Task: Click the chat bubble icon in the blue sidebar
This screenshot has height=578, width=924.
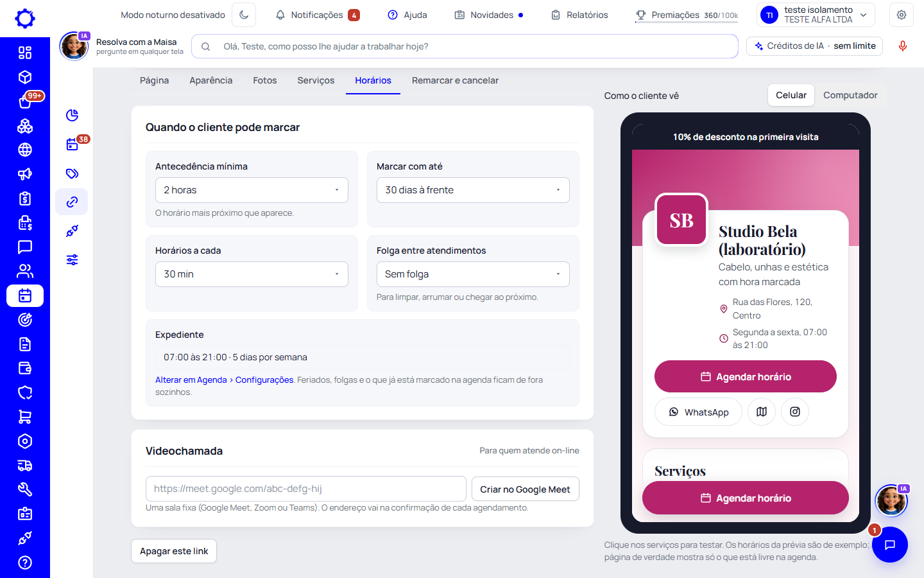Action: click(x=25, y=247)
